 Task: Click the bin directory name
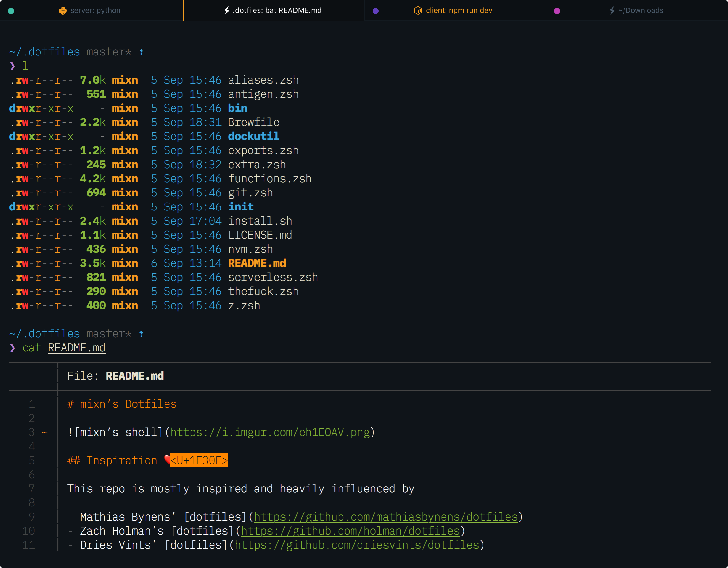pos(238,108)
